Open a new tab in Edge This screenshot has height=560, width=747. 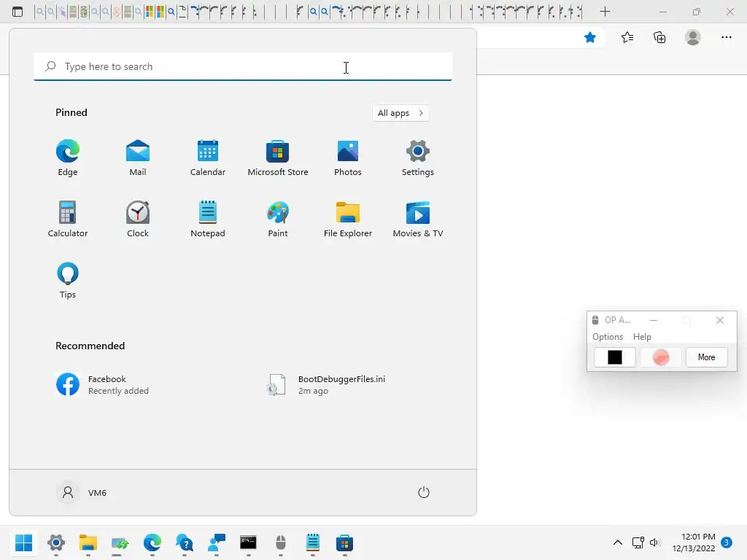point(605,12)
